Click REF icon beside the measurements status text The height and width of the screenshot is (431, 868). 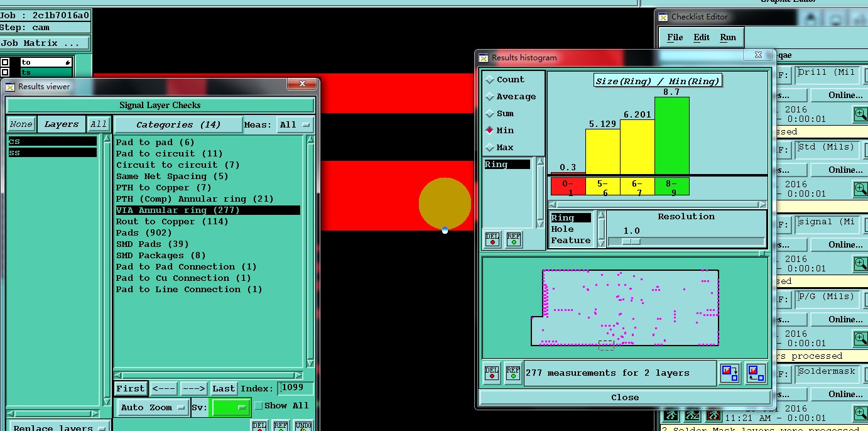pos(513,373)
